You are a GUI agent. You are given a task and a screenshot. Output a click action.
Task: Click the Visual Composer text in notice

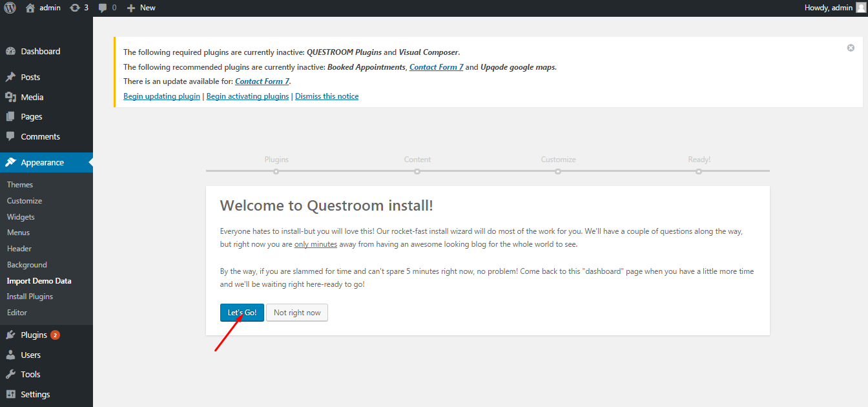point(428,52)
